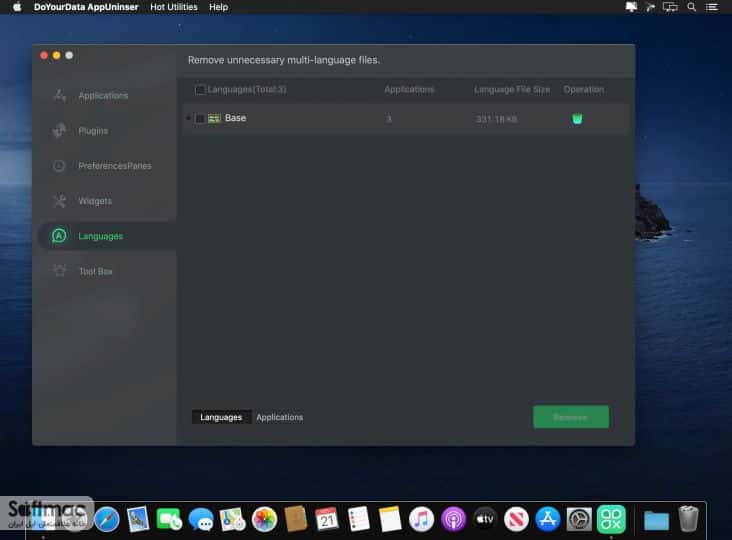Open the Apple menu
Screen dimensions: 732x540
(17, 7)
